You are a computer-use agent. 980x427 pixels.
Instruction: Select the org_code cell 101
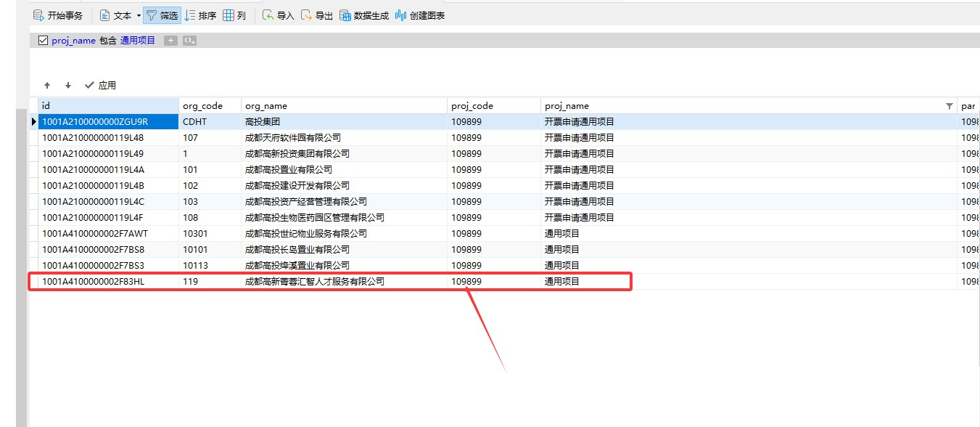210,169
